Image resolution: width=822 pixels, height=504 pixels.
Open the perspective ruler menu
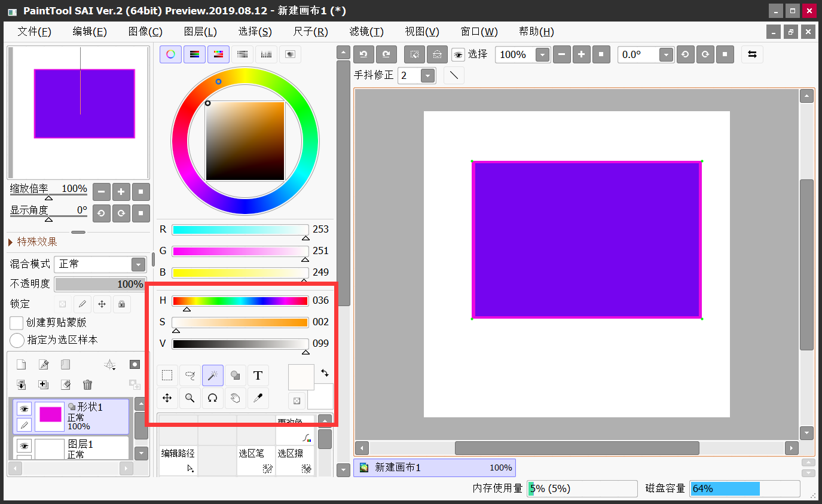pyautogui.click(x=109, y=365)
